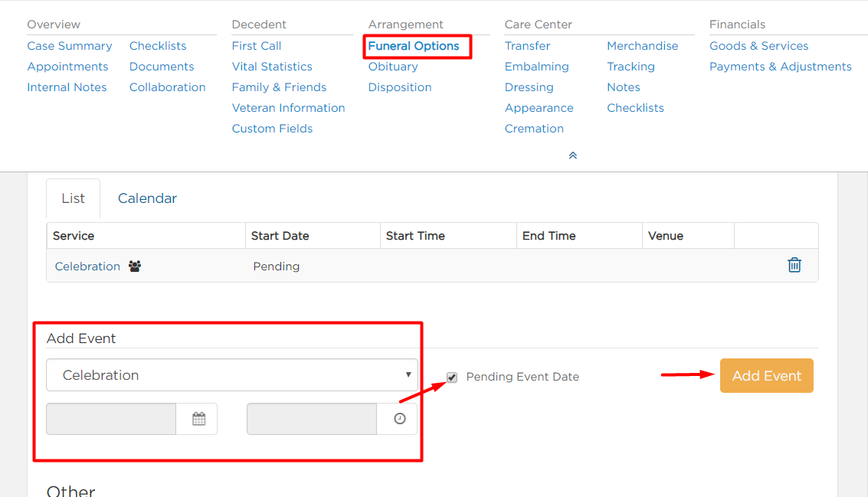Open Collaboration section

click(167, 87)
